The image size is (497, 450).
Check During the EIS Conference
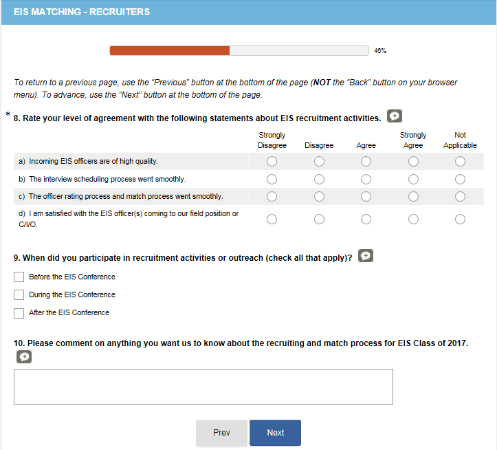(19, 295)
